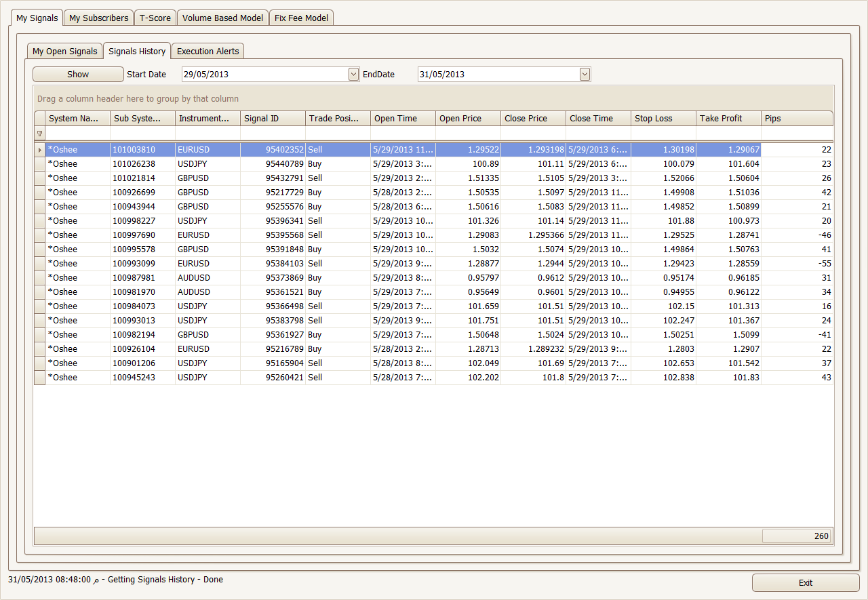Select Signal ID 95395568 cell
Viewport: 868px width, 600px height.
273,235
